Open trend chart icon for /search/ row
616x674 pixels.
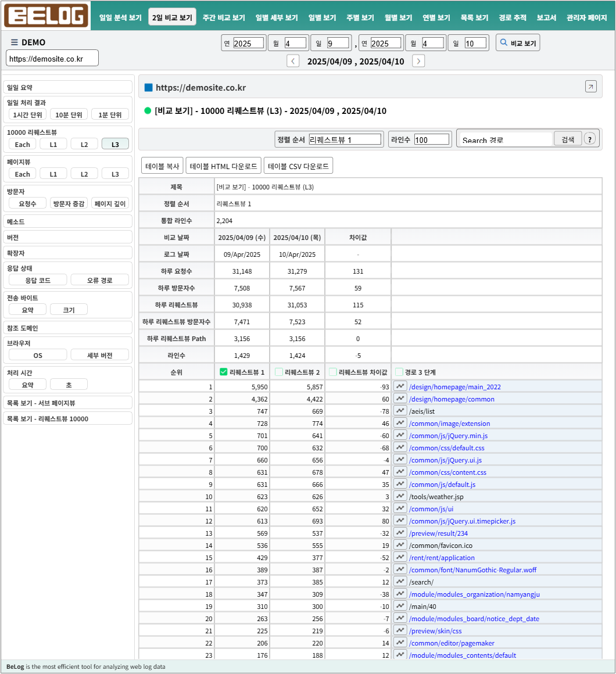[x=400, y=582]
